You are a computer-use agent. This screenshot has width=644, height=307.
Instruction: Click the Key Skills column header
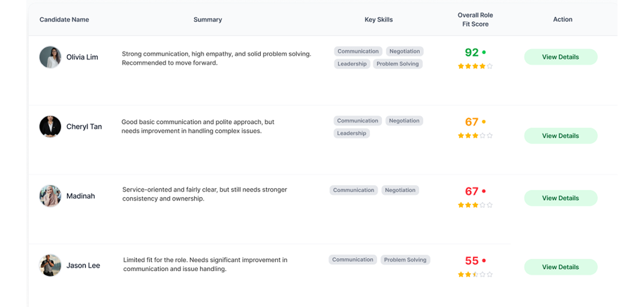[378, 20]
